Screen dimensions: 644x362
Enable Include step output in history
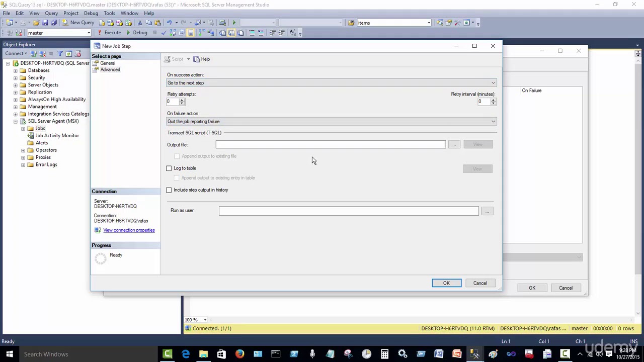pyautogui.click(x=169, y=190)
